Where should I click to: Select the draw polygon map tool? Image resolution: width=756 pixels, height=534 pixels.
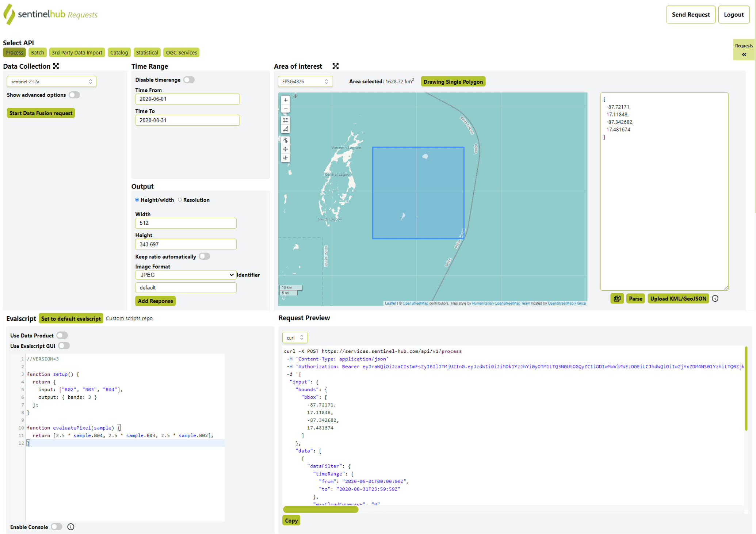click(286, 129)
